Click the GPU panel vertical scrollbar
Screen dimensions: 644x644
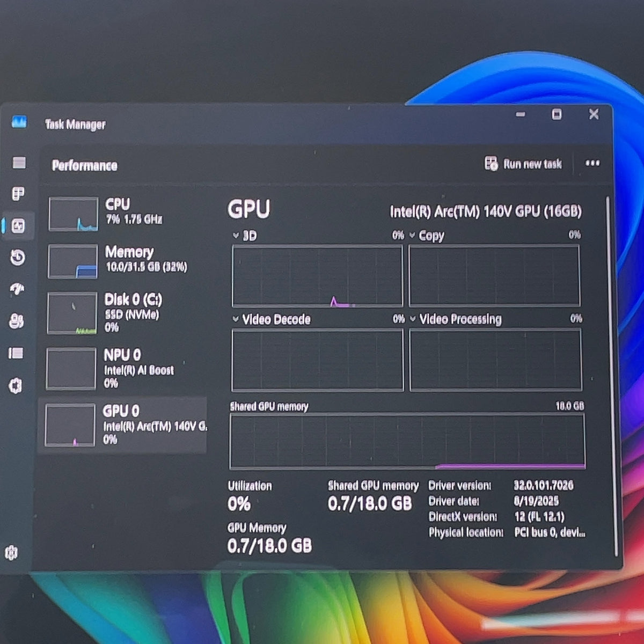(611, 376)
